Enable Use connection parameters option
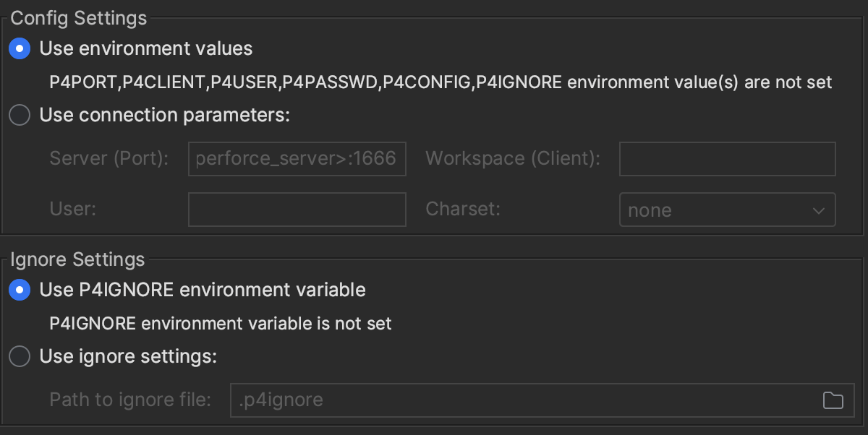This screenshot has width=868, height=435. click(20, 116)
